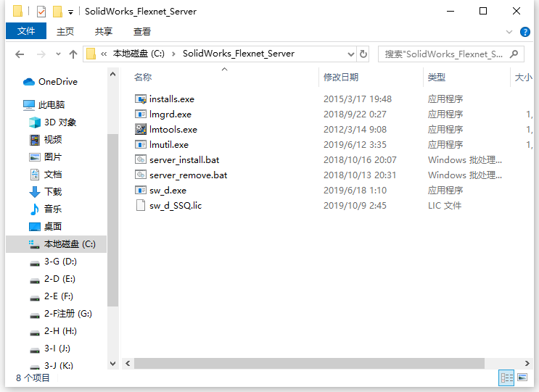
Task: Open the 2-E (F:) drive
Action: [x=52, y=296]
